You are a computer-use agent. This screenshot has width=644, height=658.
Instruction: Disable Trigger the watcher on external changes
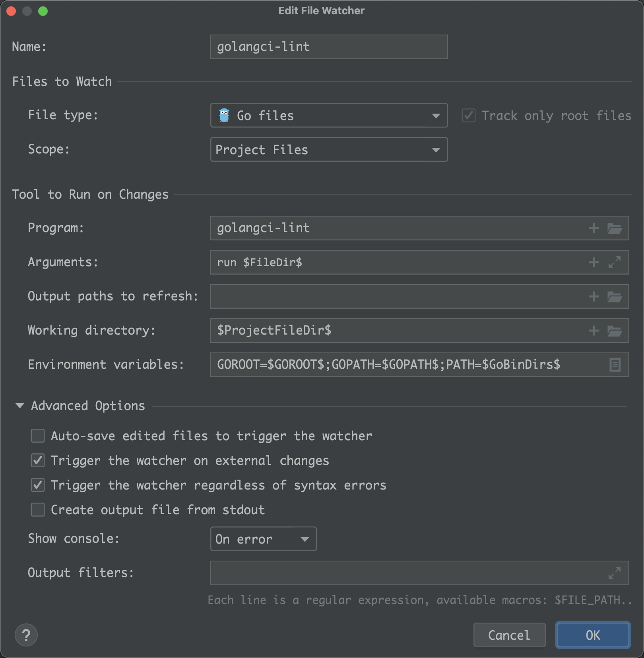click(37, 461)
